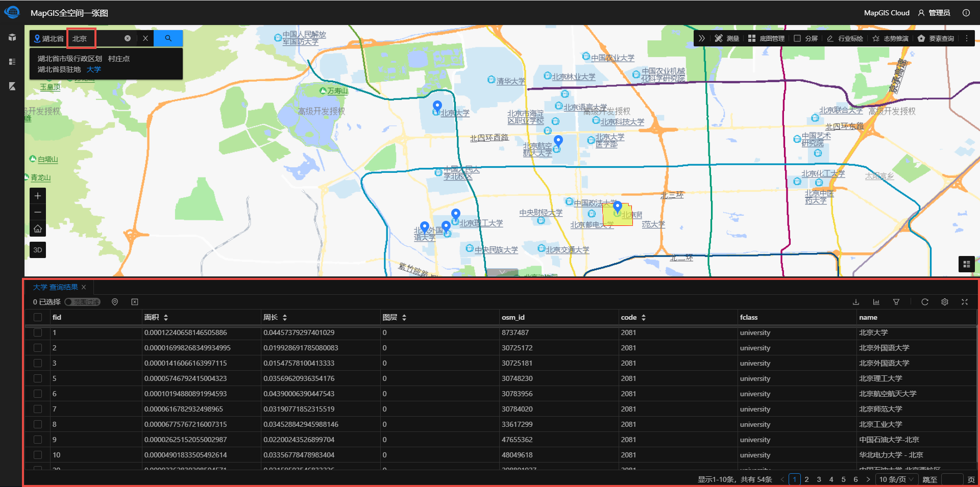The width and height of the screenshot is (980, 487).
Task: Sort the table by code column
Action: [644, 317]
